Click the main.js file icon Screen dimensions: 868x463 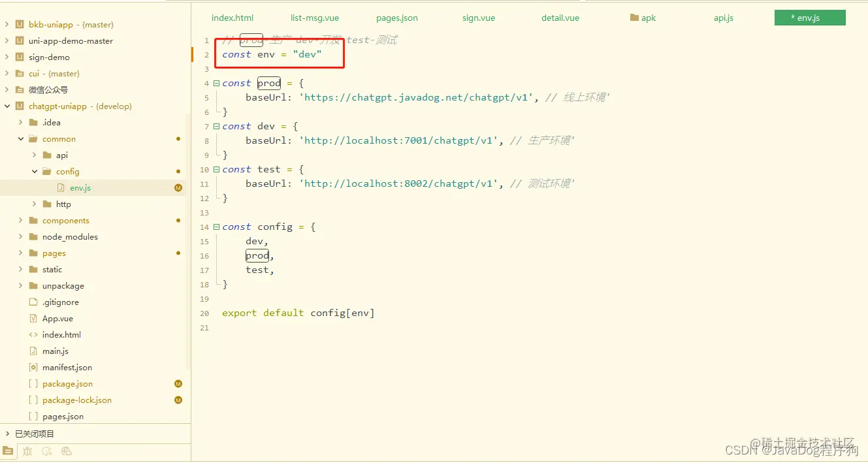click(33, 351)
